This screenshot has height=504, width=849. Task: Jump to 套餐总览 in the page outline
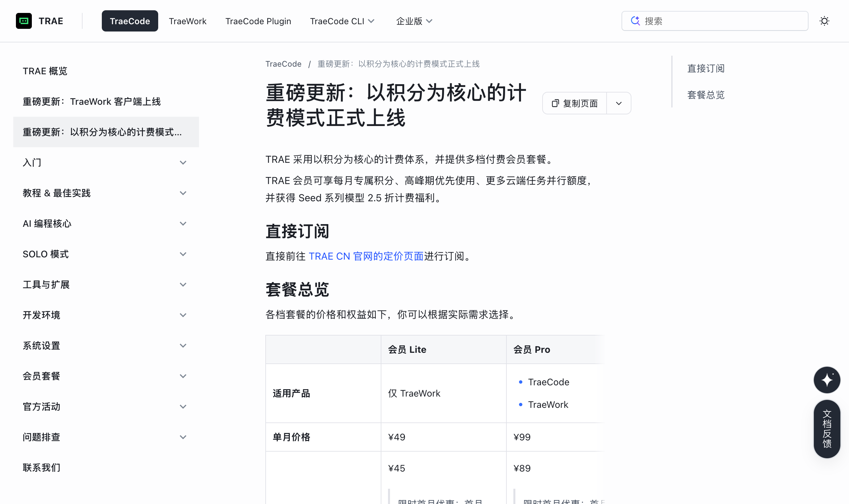coord(706,95)
